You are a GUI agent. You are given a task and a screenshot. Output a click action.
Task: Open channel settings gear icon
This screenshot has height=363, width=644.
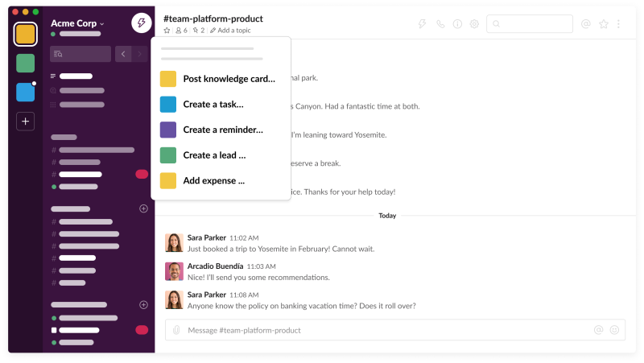tap(474, 24)
